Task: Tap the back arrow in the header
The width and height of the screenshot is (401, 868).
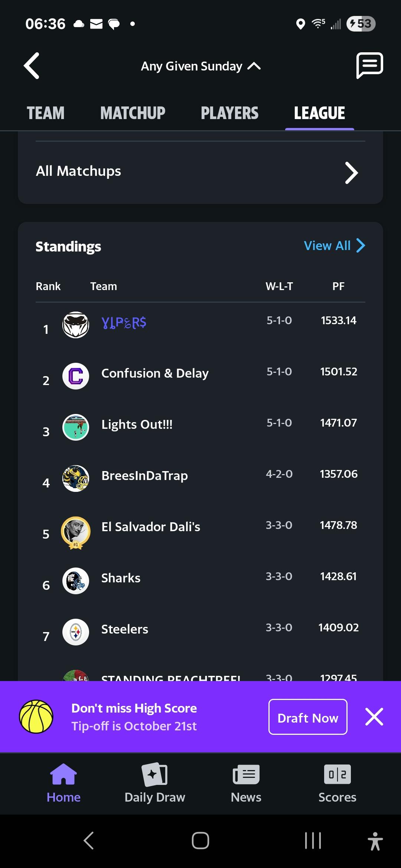Action: coord(32,66)
